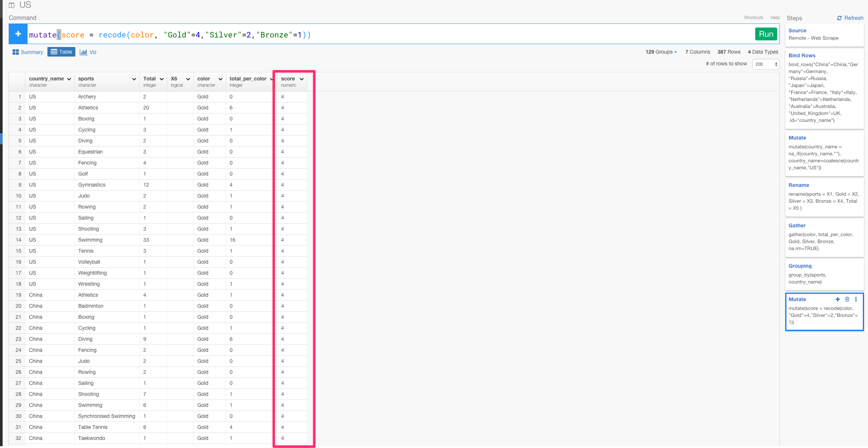Click the data frame icon next to US title
Screen dimensions: 868x448
[12, 5]
